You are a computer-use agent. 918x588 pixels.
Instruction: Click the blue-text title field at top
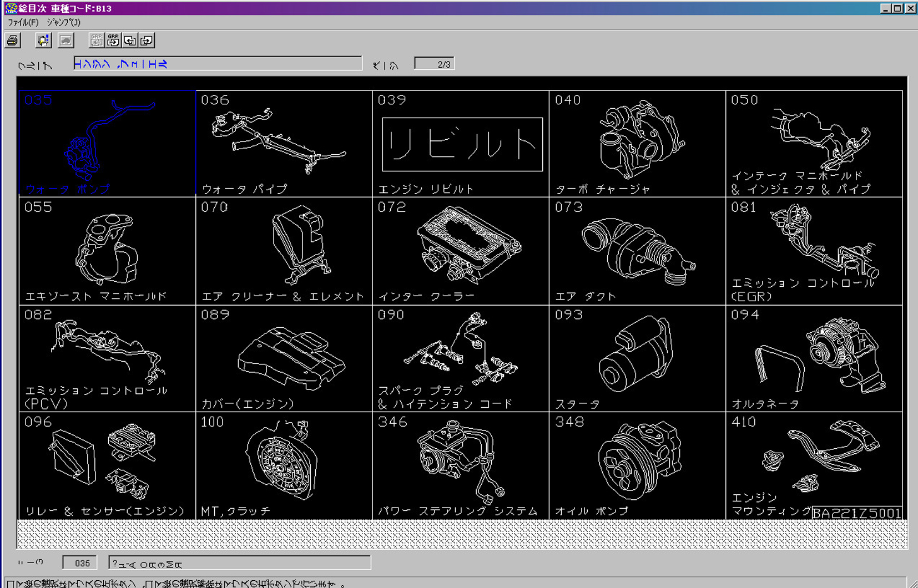pos(218,64)
